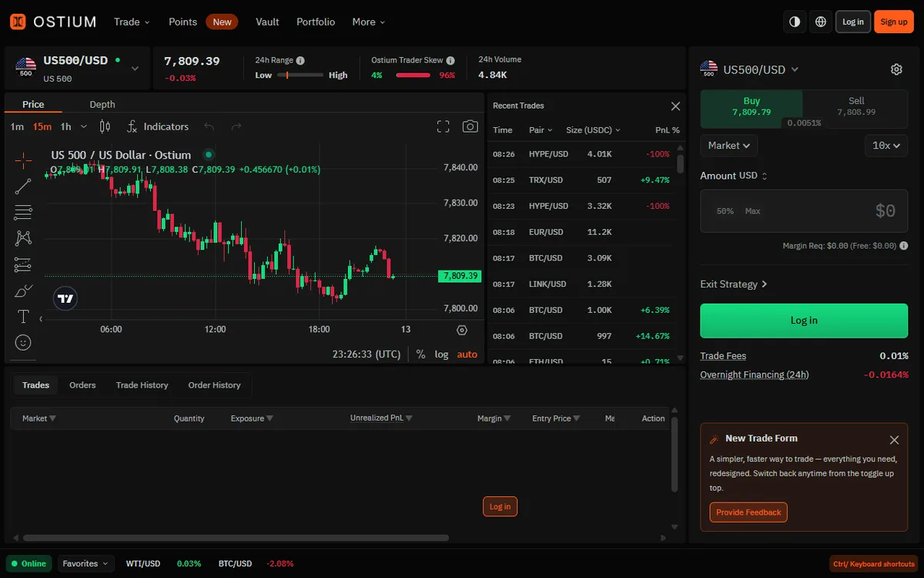Click the Sign up button
Screen dimensions: 924x578
pos(894,22)
